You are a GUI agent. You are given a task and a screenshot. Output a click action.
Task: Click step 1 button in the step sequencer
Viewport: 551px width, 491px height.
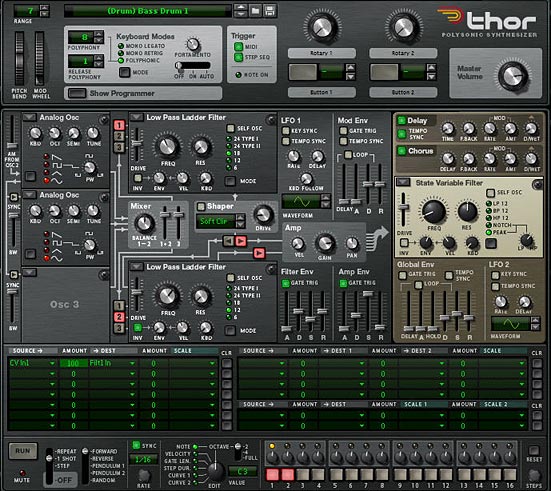pos(272,474)
